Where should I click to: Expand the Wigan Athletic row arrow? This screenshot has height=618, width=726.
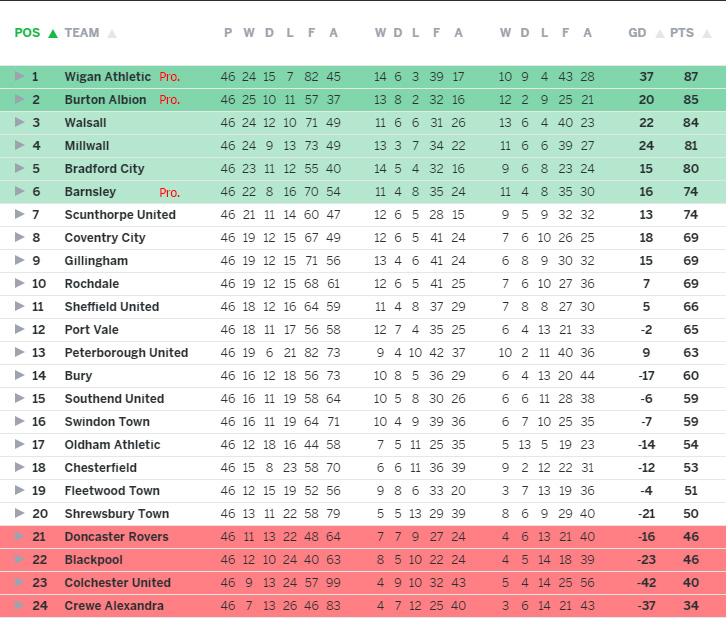pos(19,76)
